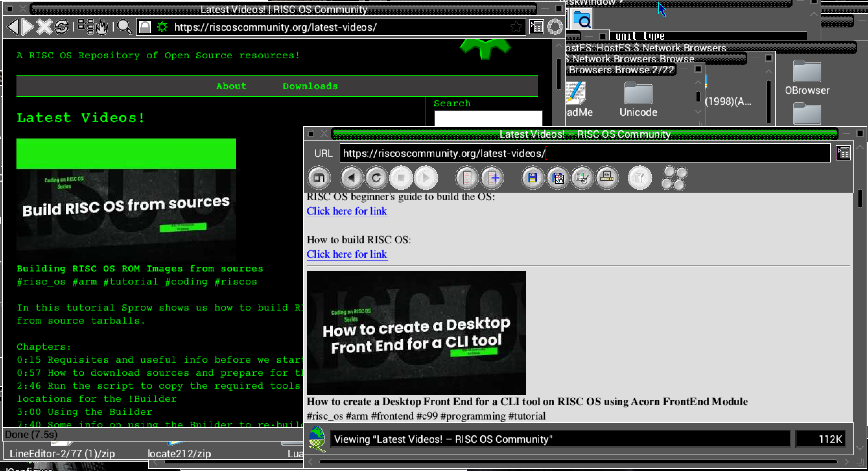Save the page with Browse floppy icon
The image size is (868, 471).
[532, 178]
